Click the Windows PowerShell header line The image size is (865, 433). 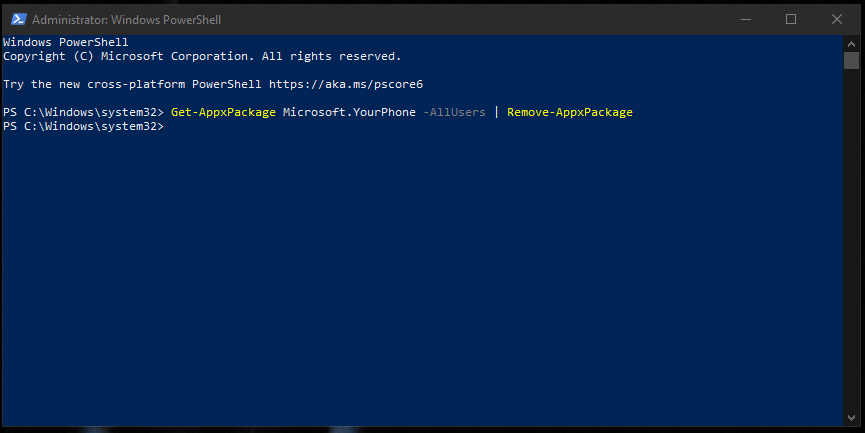66,42
